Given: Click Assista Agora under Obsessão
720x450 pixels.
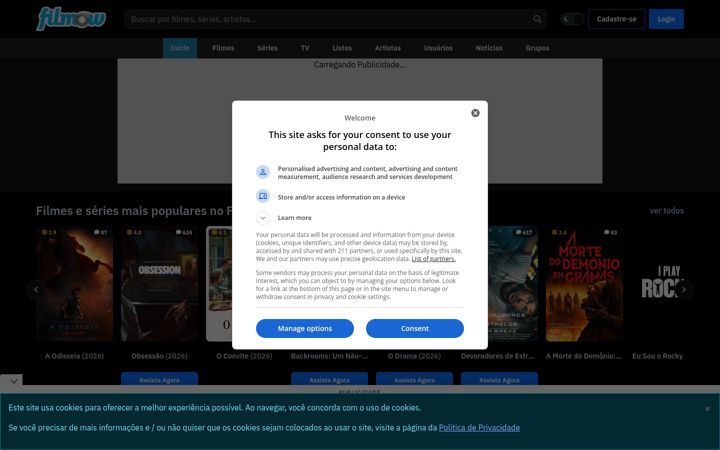Looking at the screenshot, I should (159, 380).
